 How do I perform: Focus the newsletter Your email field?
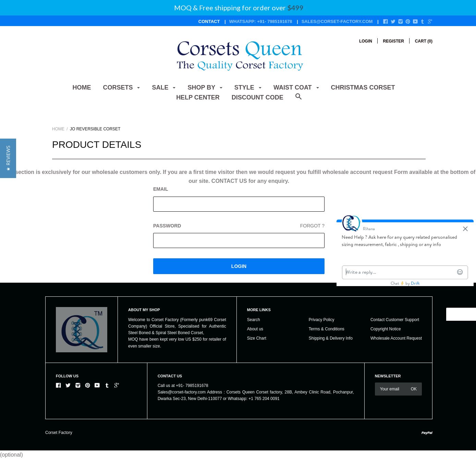pos(390,389)
